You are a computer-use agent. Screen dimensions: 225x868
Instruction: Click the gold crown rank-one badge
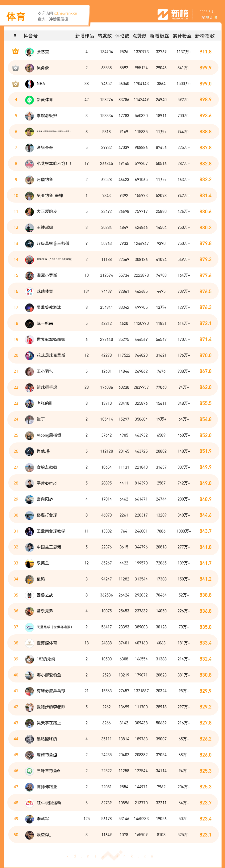click(x=15, y=52)
